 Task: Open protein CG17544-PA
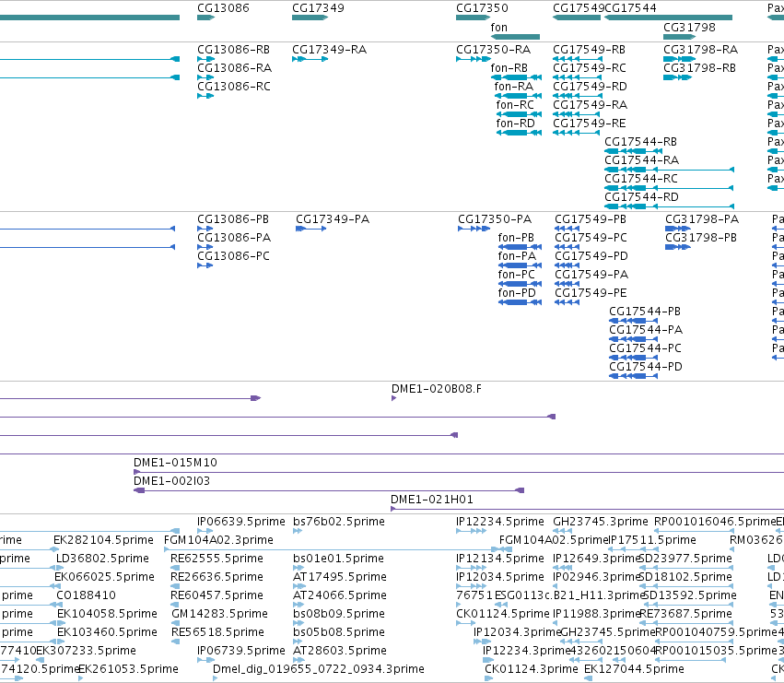(x=646, y=330)
